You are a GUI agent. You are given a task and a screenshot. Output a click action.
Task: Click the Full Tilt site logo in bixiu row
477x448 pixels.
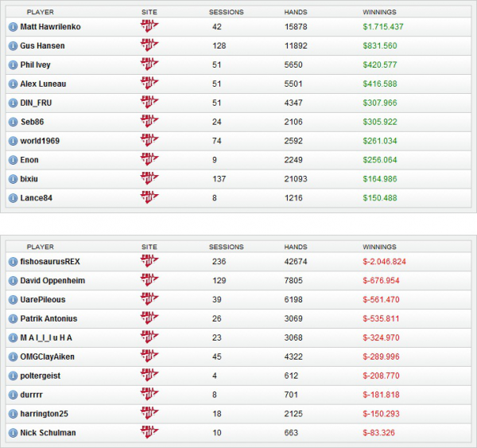pyautogui.click(x=149, y=179)
